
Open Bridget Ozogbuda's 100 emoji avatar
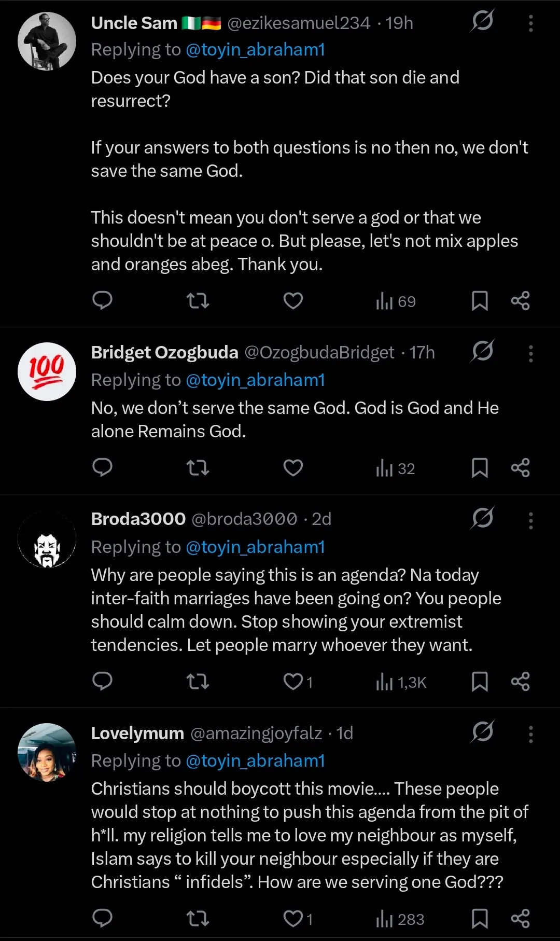pos(47,371)
